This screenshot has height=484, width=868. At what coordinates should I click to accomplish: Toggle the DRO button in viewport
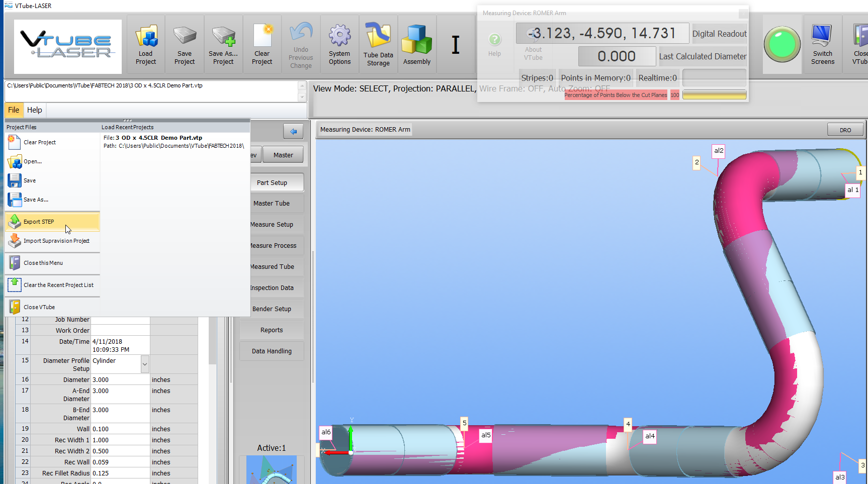[x=845, y=130]
